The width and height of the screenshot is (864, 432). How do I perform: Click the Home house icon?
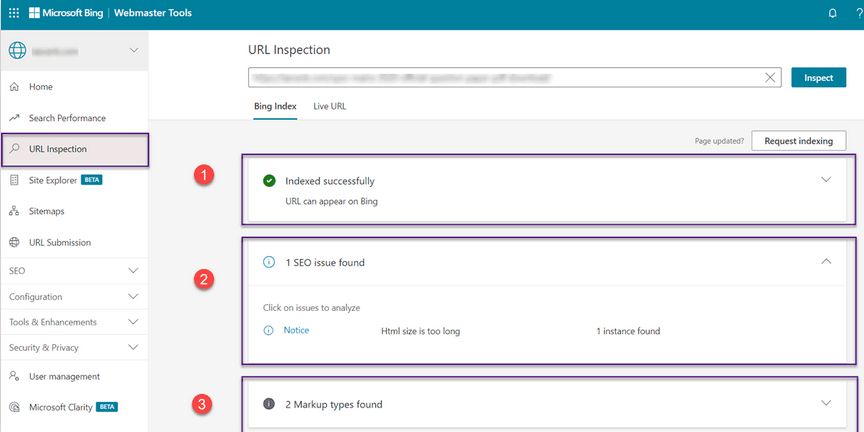coord(15,87)
